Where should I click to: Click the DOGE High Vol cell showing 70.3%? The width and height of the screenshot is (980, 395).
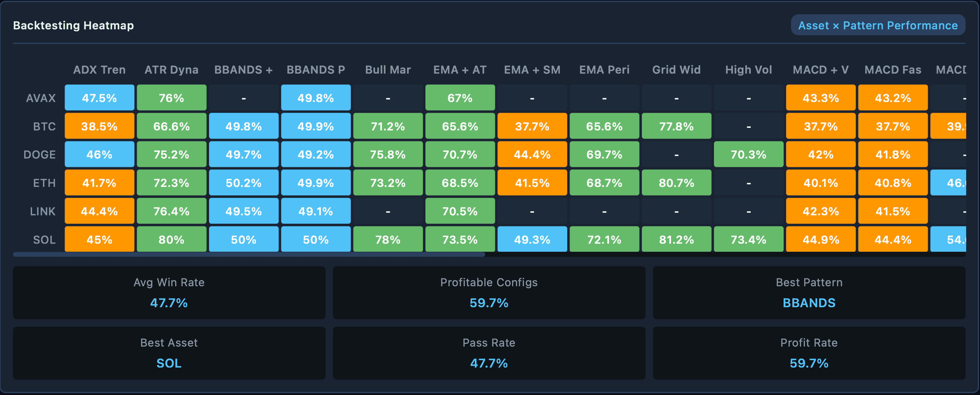click(748, 154)
